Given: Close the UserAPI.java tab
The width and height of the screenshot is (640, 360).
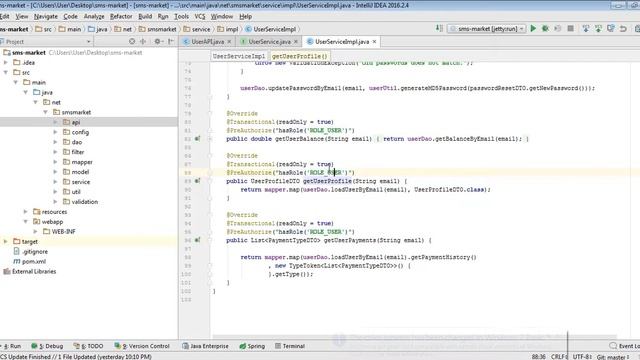Looking at the screenshot, I should (229, 42).
